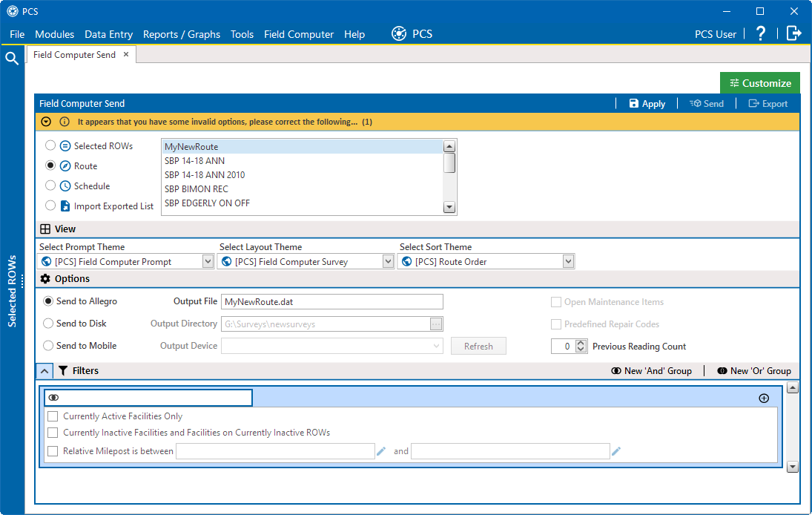Select SBP BIMON REC in route list
Image resolution: width=812 pixels, height=515 pixels.
[x=303, y=189]
